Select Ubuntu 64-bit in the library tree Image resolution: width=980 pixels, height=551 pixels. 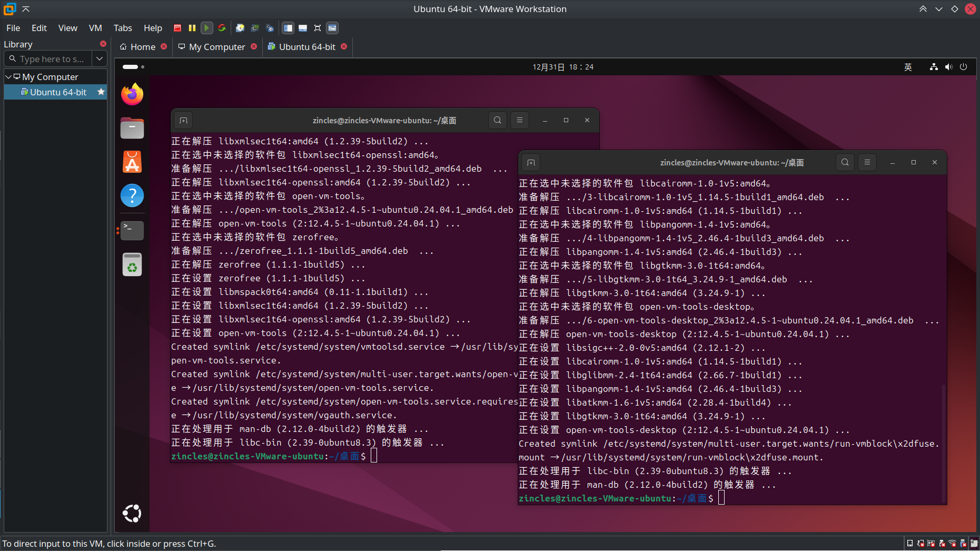coord(55,92)
